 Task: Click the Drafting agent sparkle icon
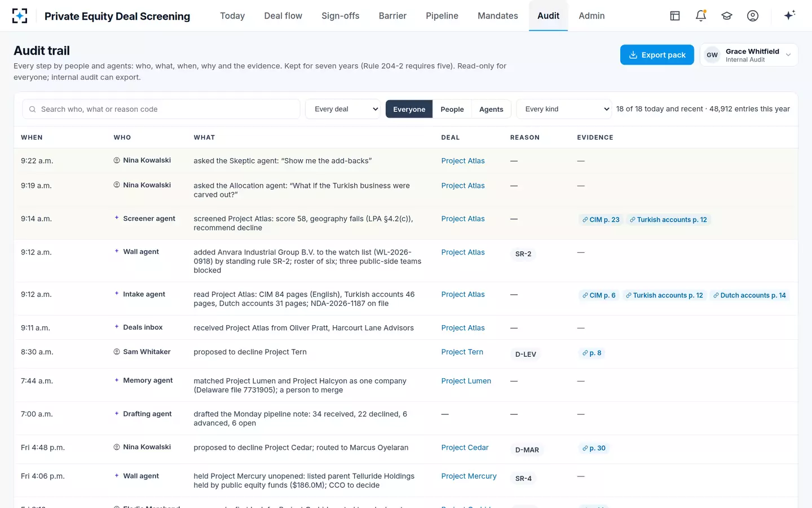click(117, 414)
